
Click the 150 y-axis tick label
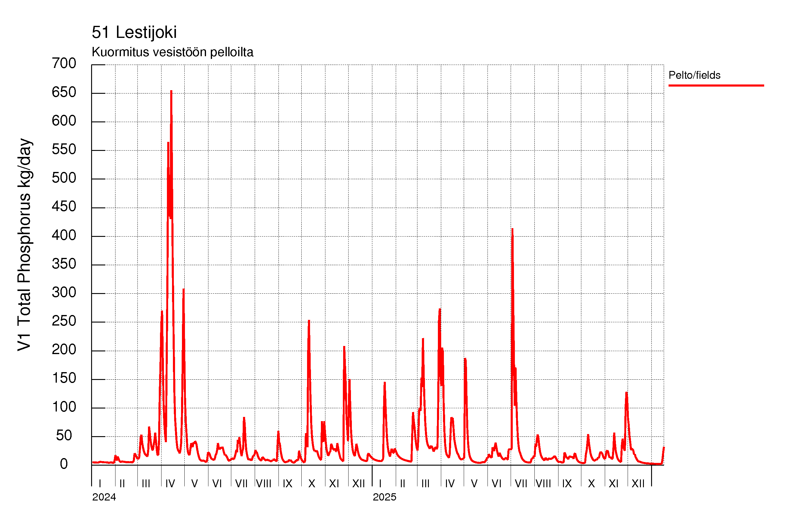click(x=64, y=378)
